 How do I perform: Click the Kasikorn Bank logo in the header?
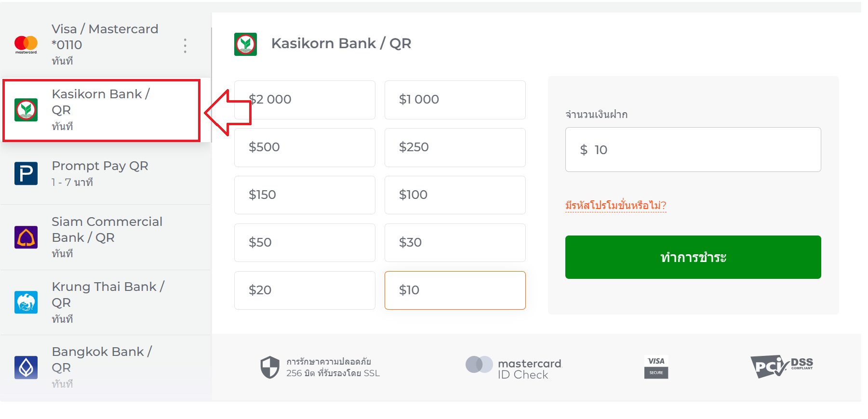(245, 44)
